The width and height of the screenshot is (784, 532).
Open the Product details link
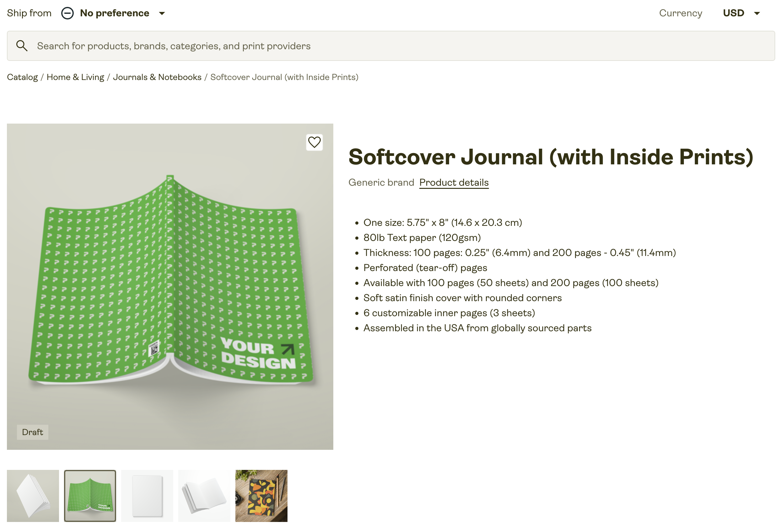454,182
